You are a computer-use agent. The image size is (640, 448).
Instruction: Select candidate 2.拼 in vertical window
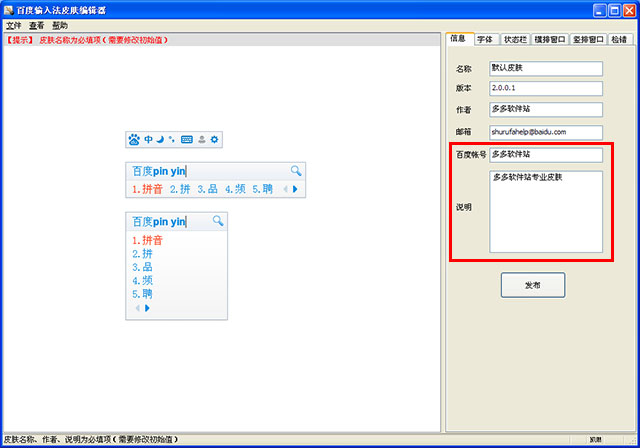pos(142,254)
